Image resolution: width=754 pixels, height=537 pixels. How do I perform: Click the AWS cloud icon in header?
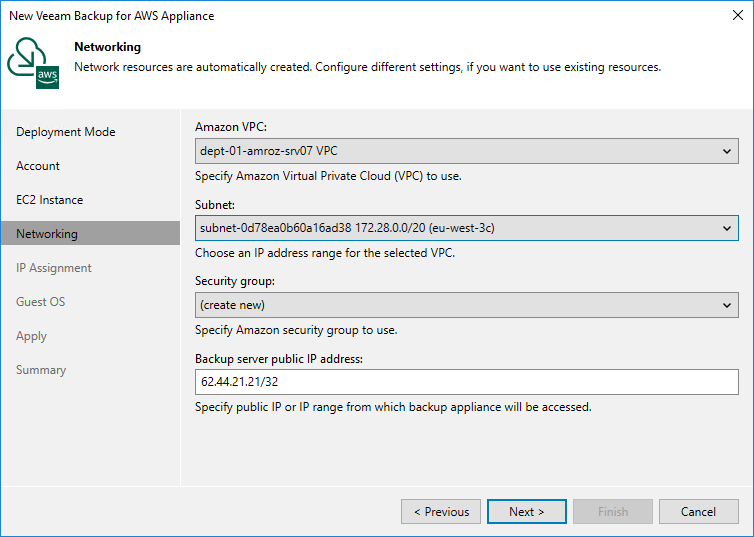point(33,64)
